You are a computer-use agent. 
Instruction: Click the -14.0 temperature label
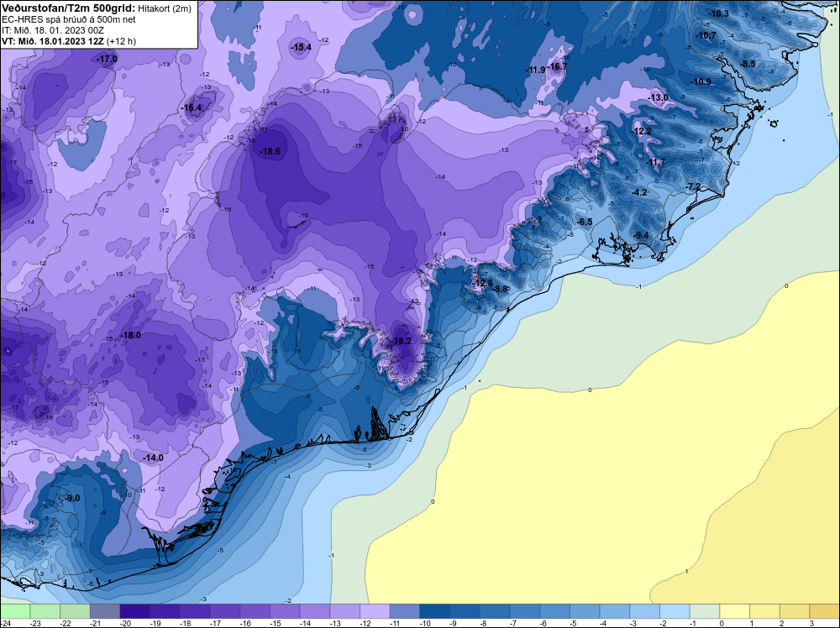tap(153, 458)
